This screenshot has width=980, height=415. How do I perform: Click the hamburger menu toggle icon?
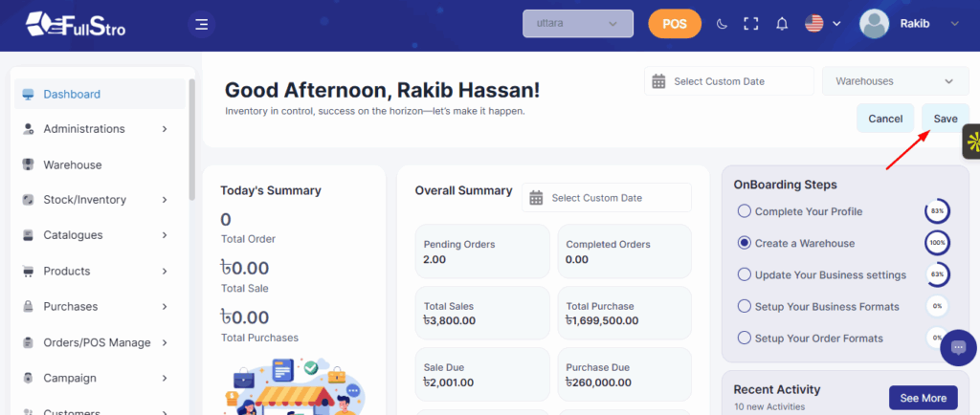[x=201, y=24]
